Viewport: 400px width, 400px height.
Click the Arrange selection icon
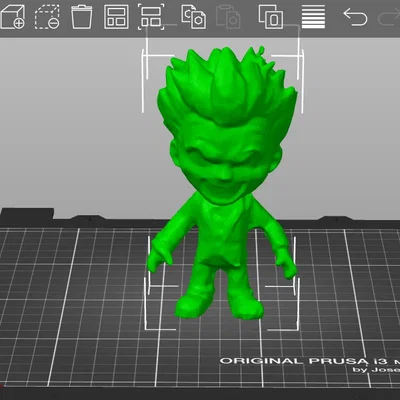point(151,17)
